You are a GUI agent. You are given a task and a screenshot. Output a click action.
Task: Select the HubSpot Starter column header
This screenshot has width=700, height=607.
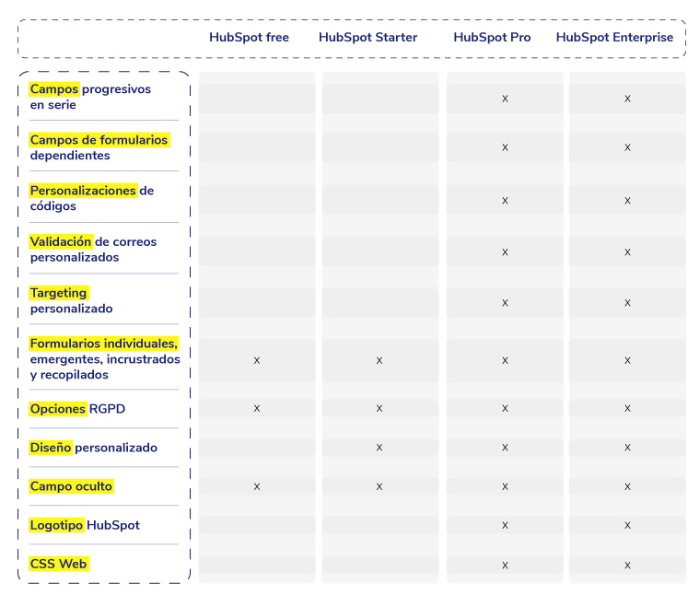(x=367, y=38)
